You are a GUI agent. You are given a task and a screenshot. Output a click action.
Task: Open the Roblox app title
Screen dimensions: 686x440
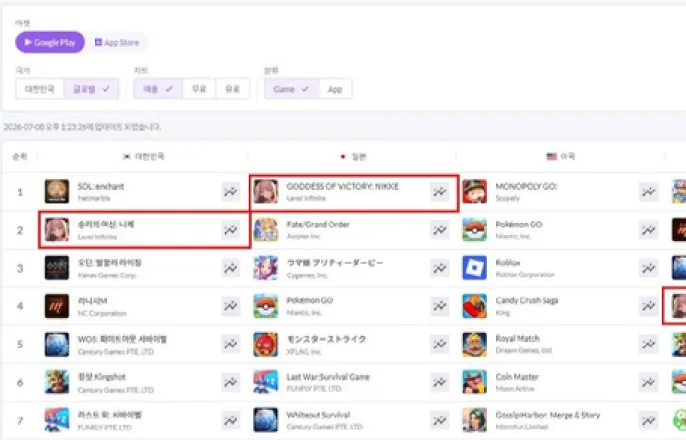coord(508,262)
